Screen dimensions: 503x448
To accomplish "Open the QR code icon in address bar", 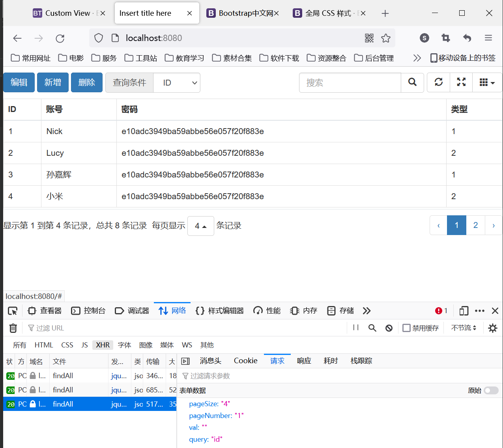I will [369, 38].
